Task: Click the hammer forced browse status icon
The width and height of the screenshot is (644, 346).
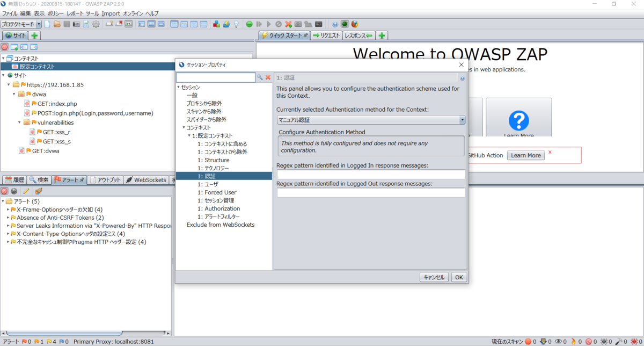Action: pyautogui.click(x=619, y=341)
